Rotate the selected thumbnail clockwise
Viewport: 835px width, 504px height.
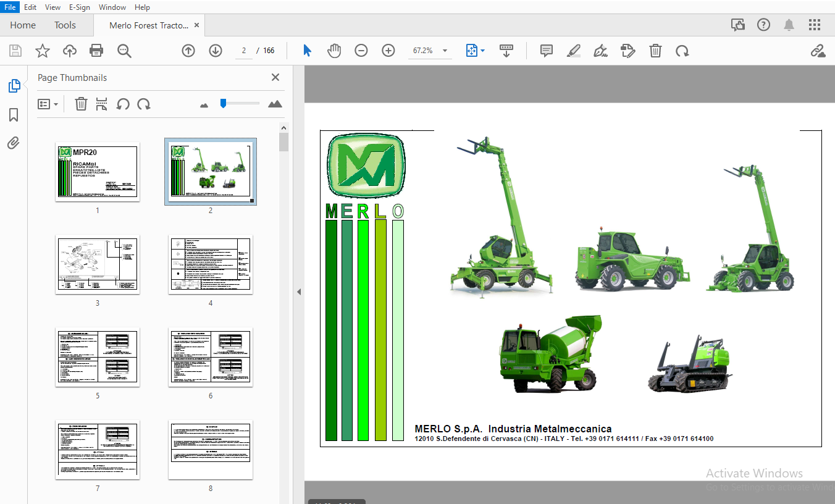pos(144,104)
